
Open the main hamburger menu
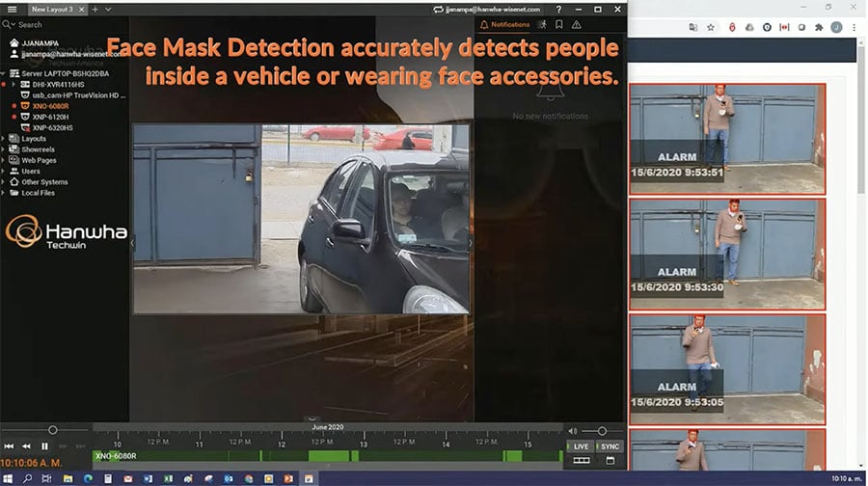(x=12, y=9)
